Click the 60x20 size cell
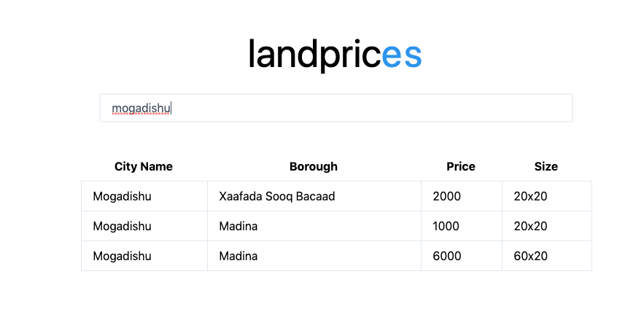 (530, 256)
